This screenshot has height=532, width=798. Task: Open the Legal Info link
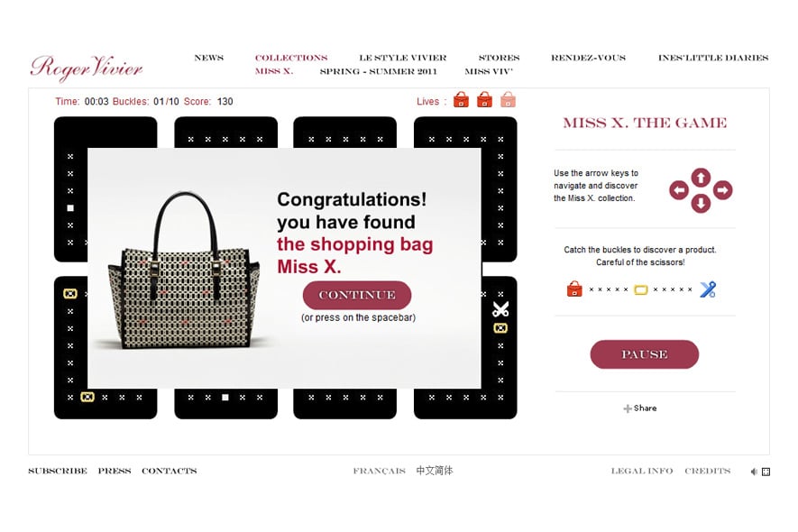[x=642, y=471]
